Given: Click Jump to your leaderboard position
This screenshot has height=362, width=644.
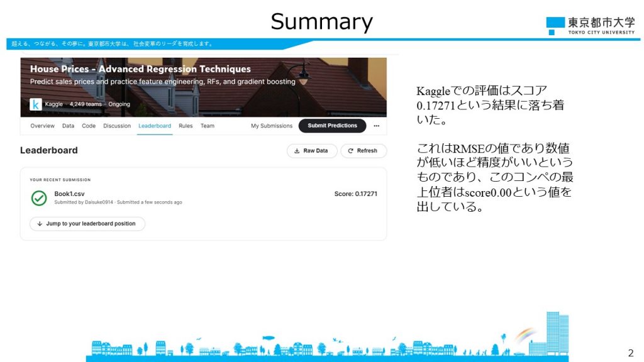Looking at the screenshot, I should (87, 224).
